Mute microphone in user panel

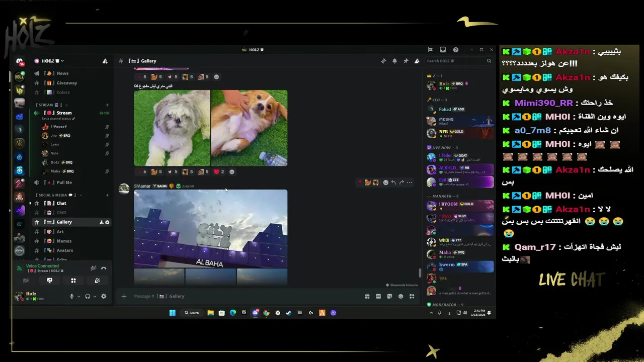[71, 296]
